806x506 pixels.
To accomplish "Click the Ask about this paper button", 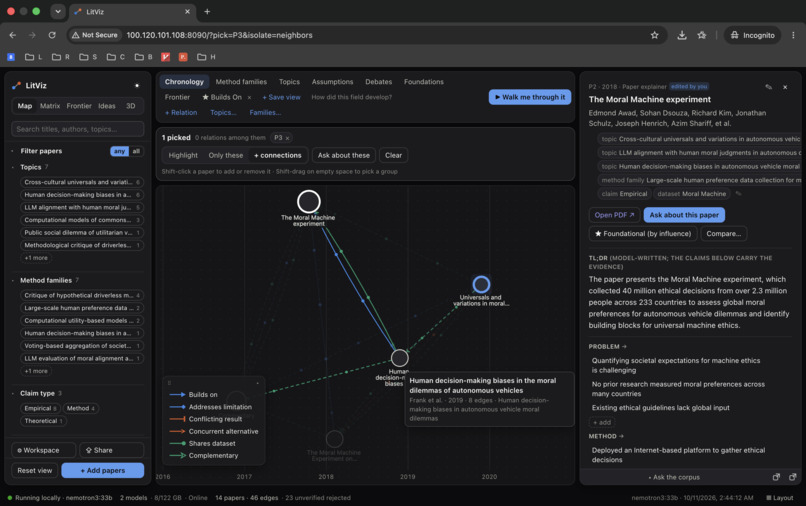I will coord(684,215).
